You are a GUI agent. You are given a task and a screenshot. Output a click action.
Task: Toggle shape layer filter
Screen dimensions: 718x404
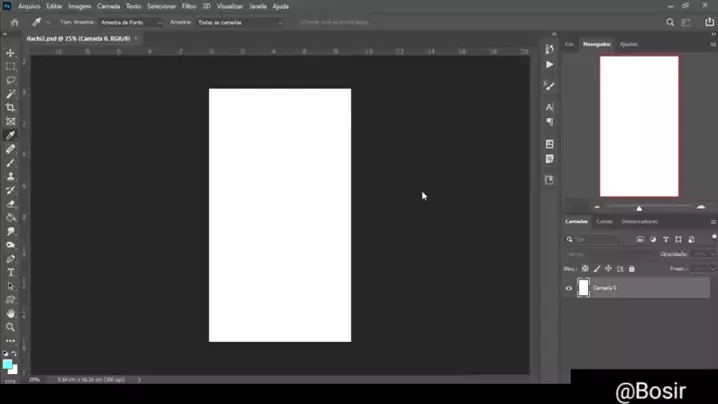[679, 240]
